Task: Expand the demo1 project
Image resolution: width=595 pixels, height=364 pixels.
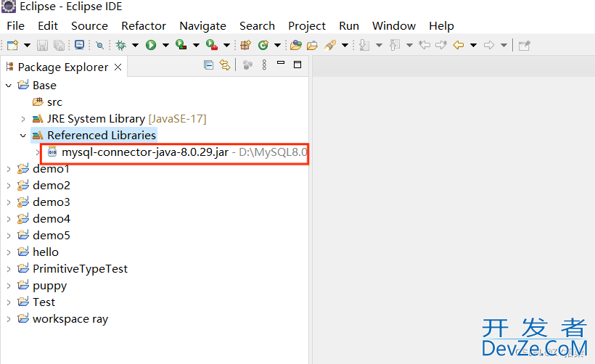Action: 9,169
